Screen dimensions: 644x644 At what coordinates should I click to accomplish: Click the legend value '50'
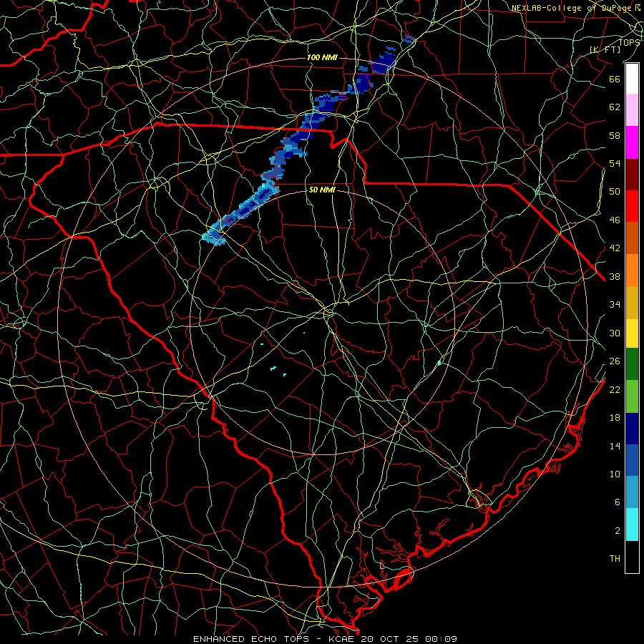pos(615,192)
